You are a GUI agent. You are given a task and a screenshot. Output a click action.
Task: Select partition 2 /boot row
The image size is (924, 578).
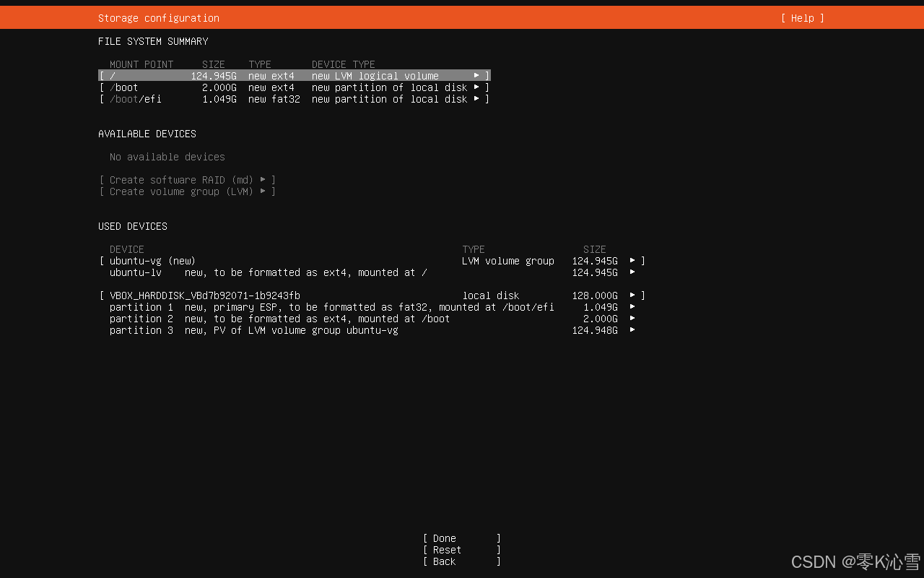tap(372, 319)
